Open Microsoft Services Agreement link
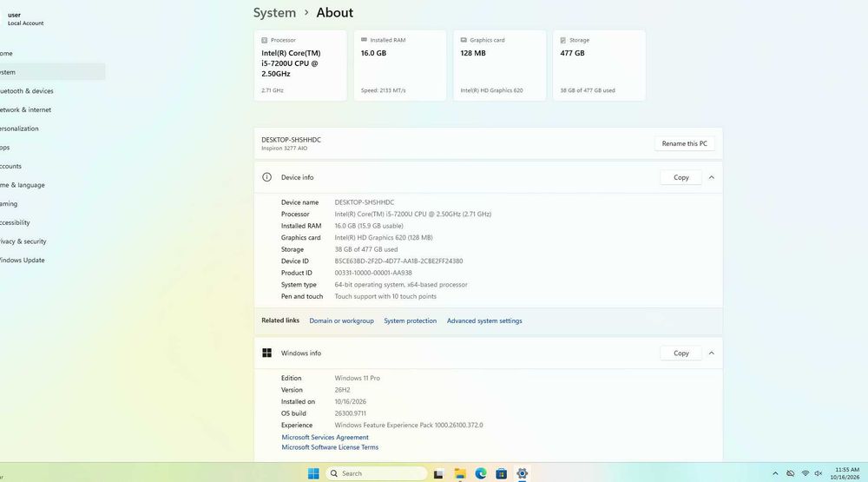Screen dimensions: 868x482 [325, 437]
